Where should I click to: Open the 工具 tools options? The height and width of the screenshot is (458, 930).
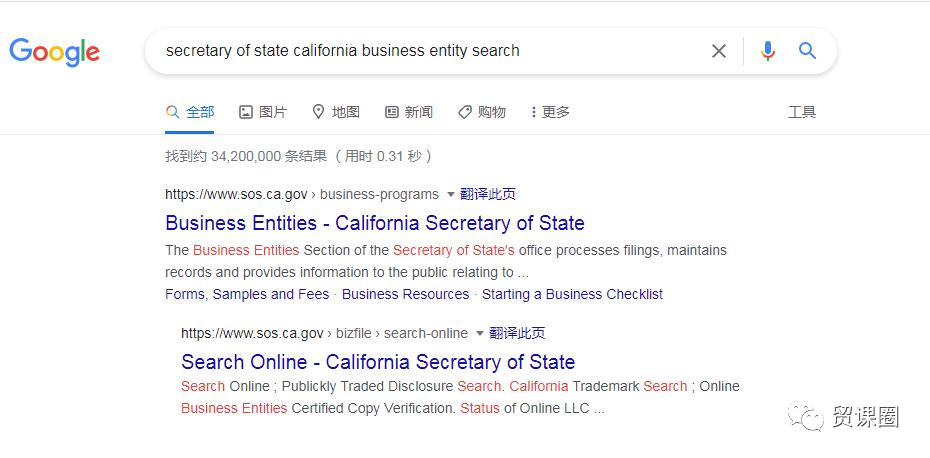(802, 112)
